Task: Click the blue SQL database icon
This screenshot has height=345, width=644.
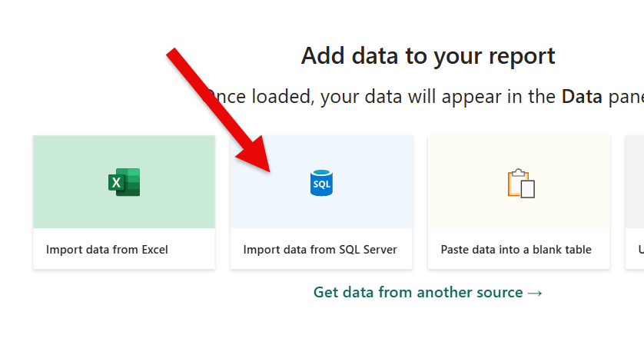Action: tap(321, 183)
